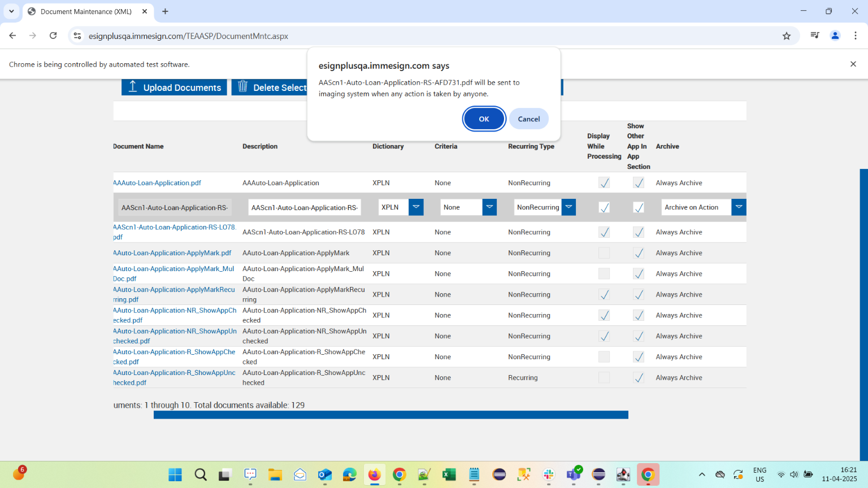Check Display While Processing for ApplyMark_MulDoc row
The height and width of the screenshot is (488, 868).
coord(604,274)
